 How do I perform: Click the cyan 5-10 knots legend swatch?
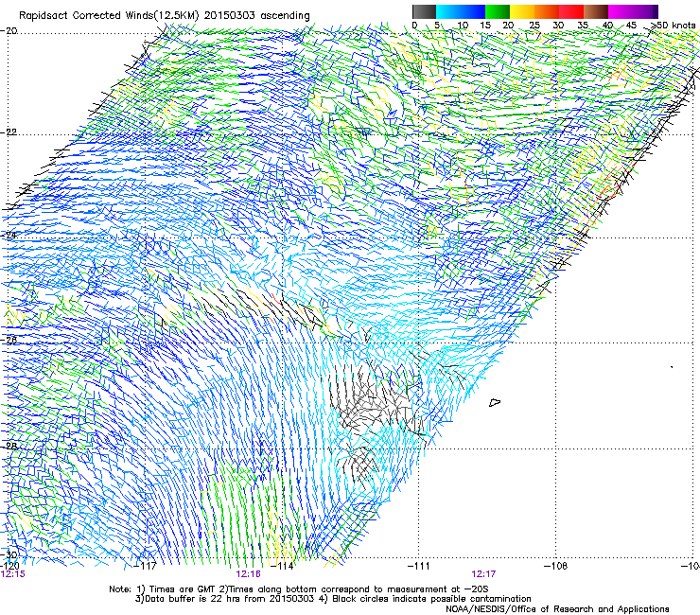click(448, 11)
